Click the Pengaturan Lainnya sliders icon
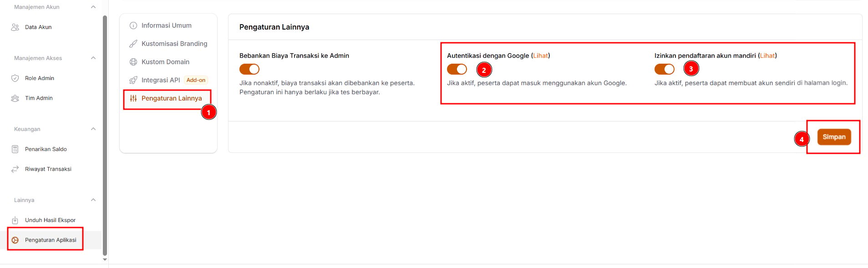 point(133,98)
